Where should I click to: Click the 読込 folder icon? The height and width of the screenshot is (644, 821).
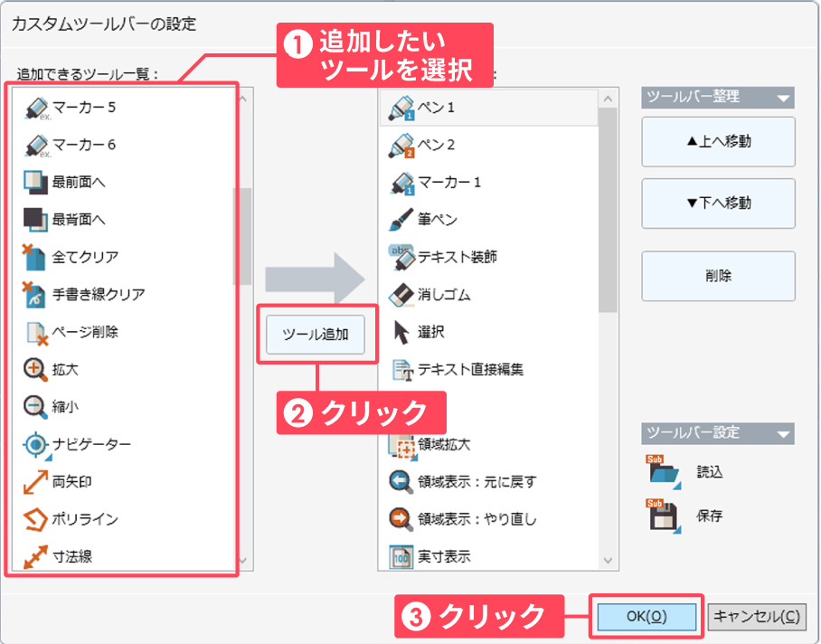click(664, 471)
